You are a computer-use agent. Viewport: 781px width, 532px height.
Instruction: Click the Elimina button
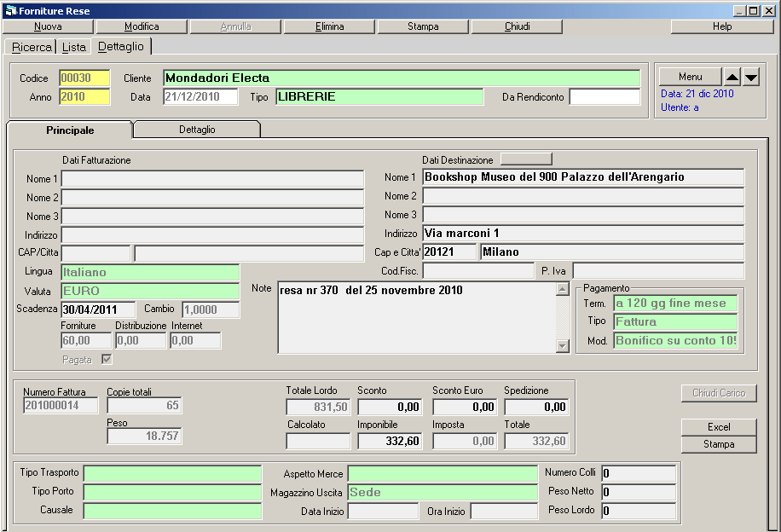click(329, 26)
